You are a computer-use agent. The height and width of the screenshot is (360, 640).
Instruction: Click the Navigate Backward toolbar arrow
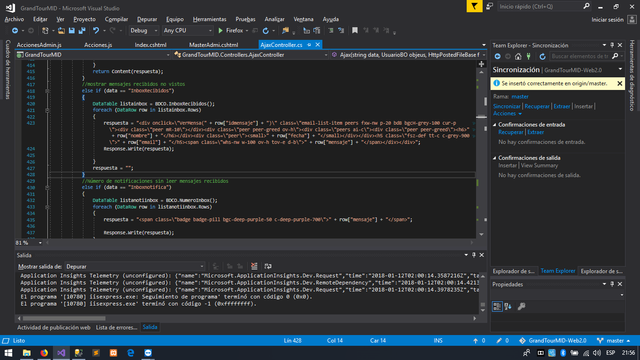(x=15, y=31)
